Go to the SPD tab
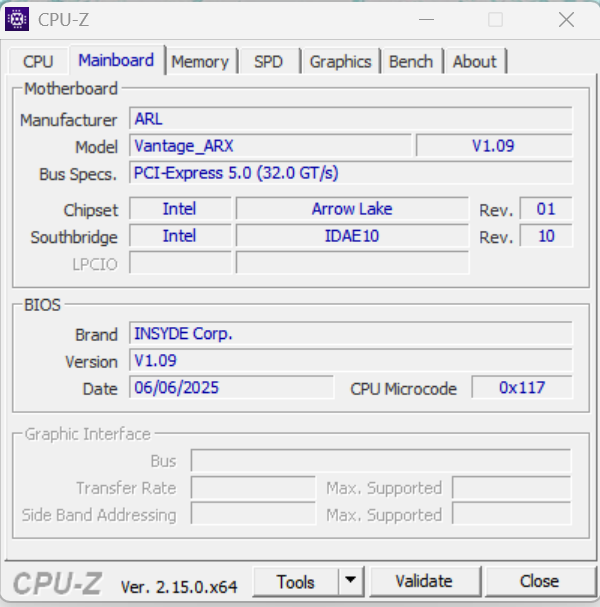This screenshot has height=607, width=600. coord(268,62)
